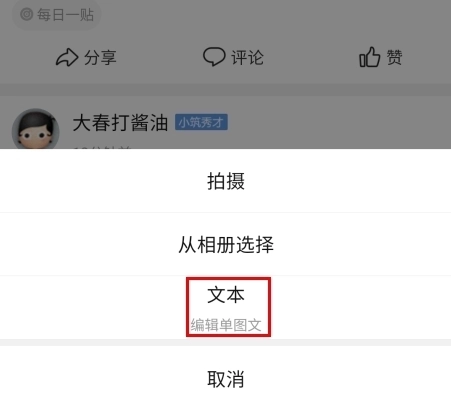
Task: Tap the comment speech bubble icon
Action: click(x=214, y=56)
